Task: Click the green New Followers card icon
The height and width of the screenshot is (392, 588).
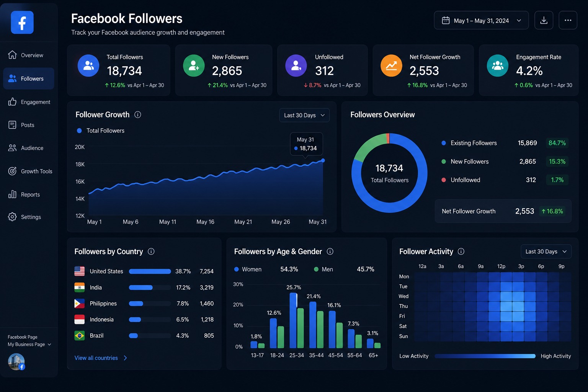Action: pyautogui.click(x=194, y=65)
